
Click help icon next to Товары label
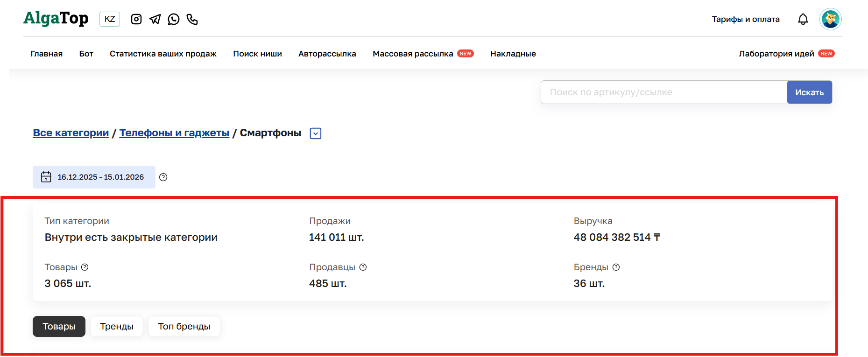[85, 267]
